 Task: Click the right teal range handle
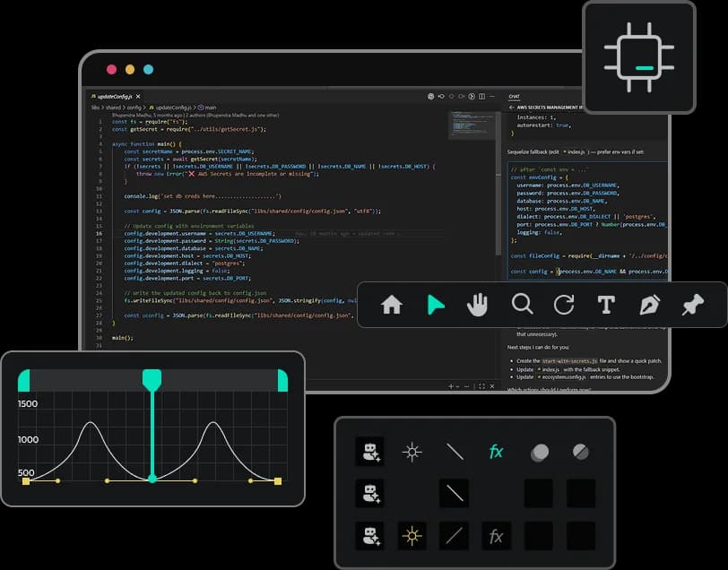click(x=282, y=381)
